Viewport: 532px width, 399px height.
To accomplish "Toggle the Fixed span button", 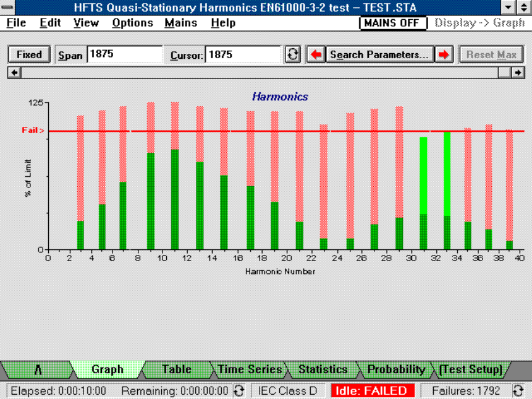I will (x=29, y=54).
